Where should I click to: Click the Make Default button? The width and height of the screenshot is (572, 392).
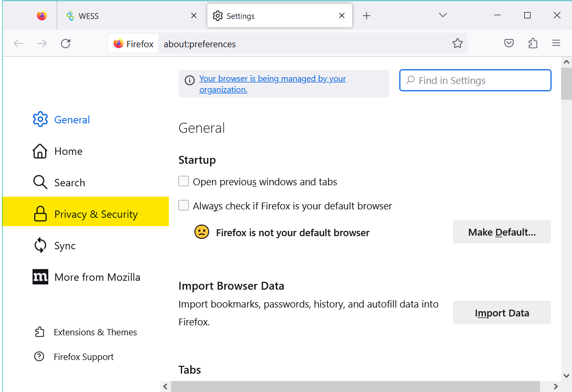(x=502, y=232)
